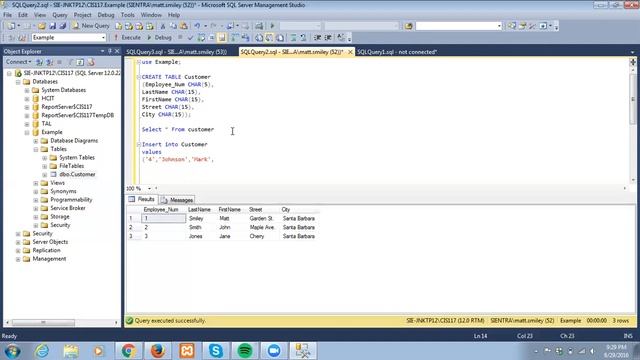Open Skype from the taskbar

coord(216,351)
